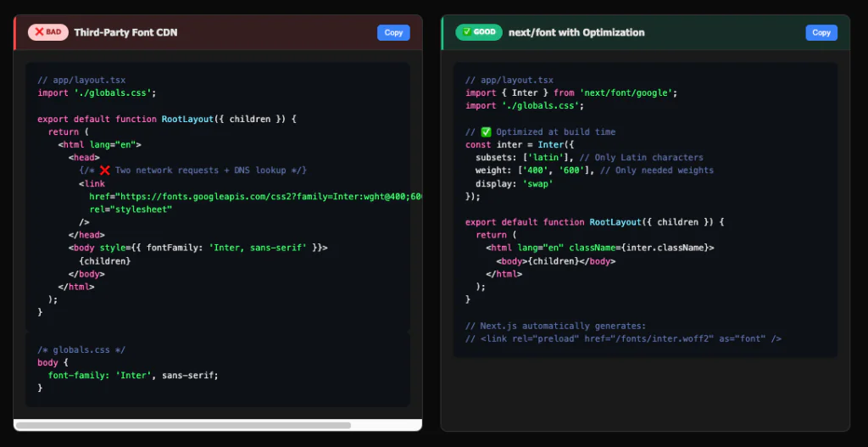This screenshot has height=447, width=868.
Task: Click the link rel="preload" comment line
Action: point(623,338)
